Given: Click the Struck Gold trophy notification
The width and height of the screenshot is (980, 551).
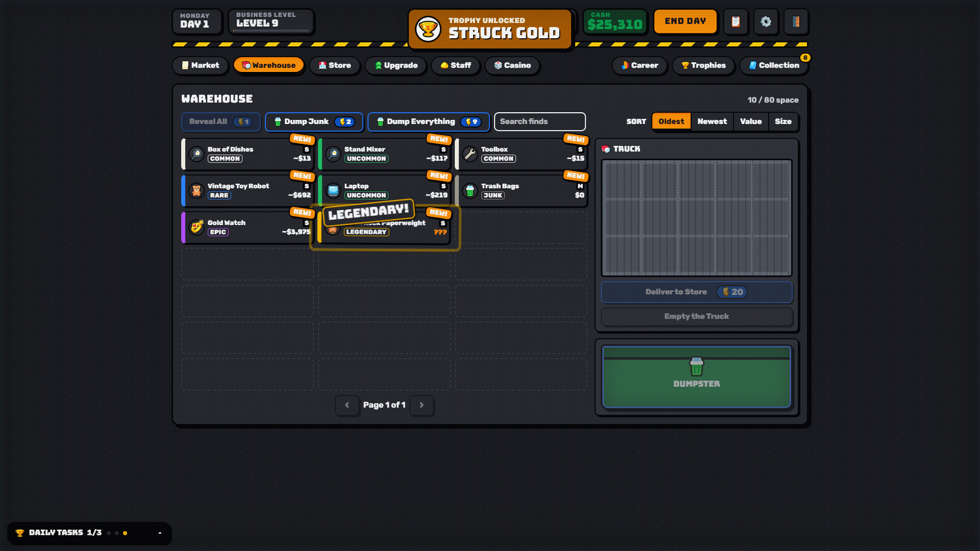Looking at the screenshot, I should click(490, 29).
